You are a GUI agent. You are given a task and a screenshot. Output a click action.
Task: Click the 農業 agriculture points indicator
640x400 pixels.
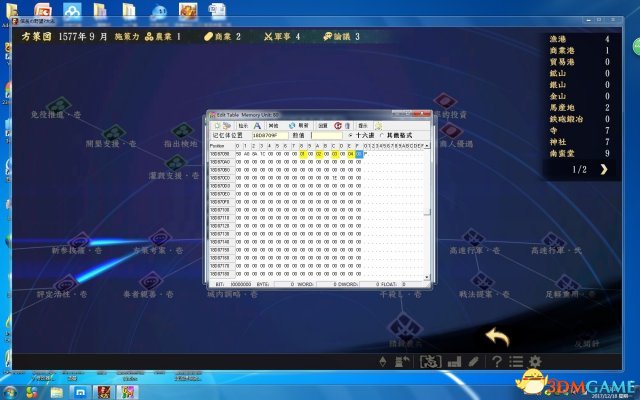(163, 37)
